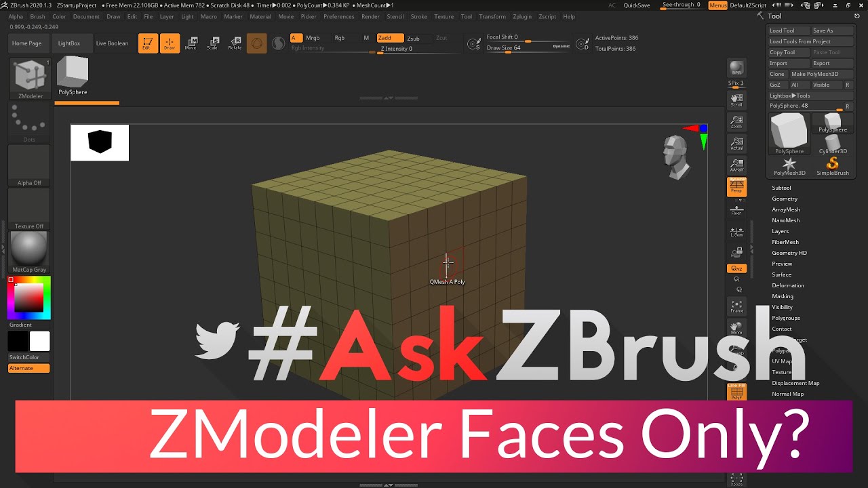Toggle PolyF line fill display
This screenshot has height=488, width=868.
(x=736, y=392)
